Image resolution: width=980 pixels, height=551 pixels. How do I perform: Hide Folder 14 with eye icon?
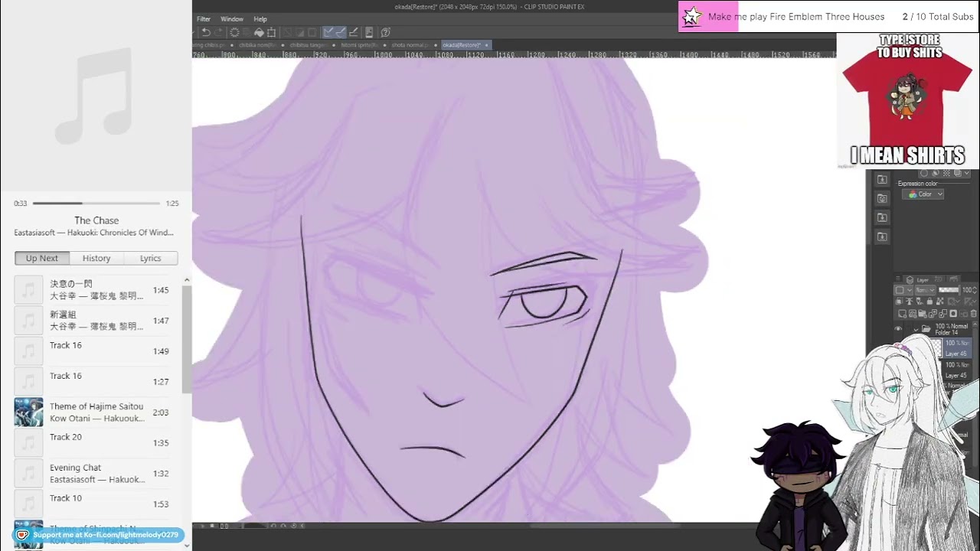click(x=898, y=328)
